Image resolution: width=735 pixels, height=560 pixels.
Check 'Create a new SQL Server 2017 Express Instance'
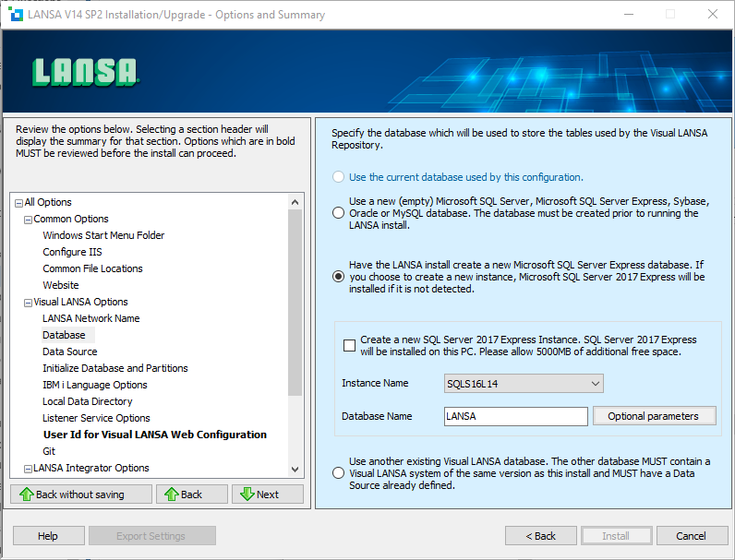pyautogui.click(x=349, y=346)
